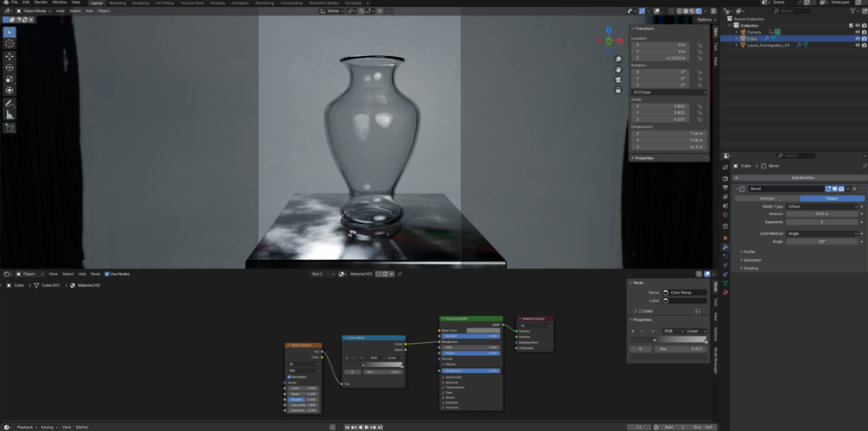The image size is (868, 431).
Task: Select the Annotate tool
Action: click(x=10, y=104)
